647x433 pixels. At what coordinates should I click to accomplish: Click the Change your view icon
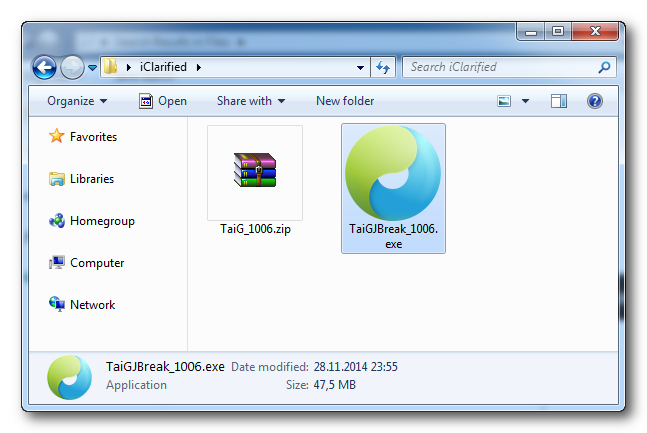(505, 101)
